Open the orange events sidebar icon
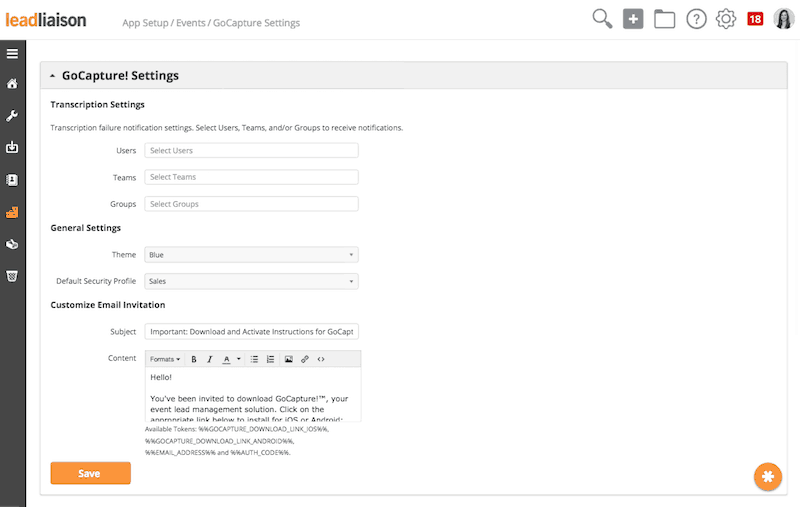The height and width of the screenshot is (507, 800). 12,212
